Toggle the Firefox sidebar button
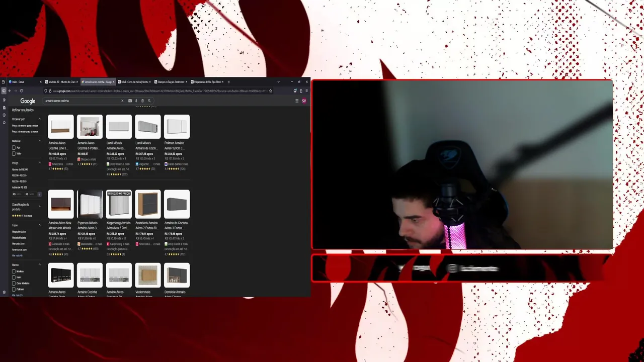The width and height of the screenshot is (644, 362). (4, 90)
